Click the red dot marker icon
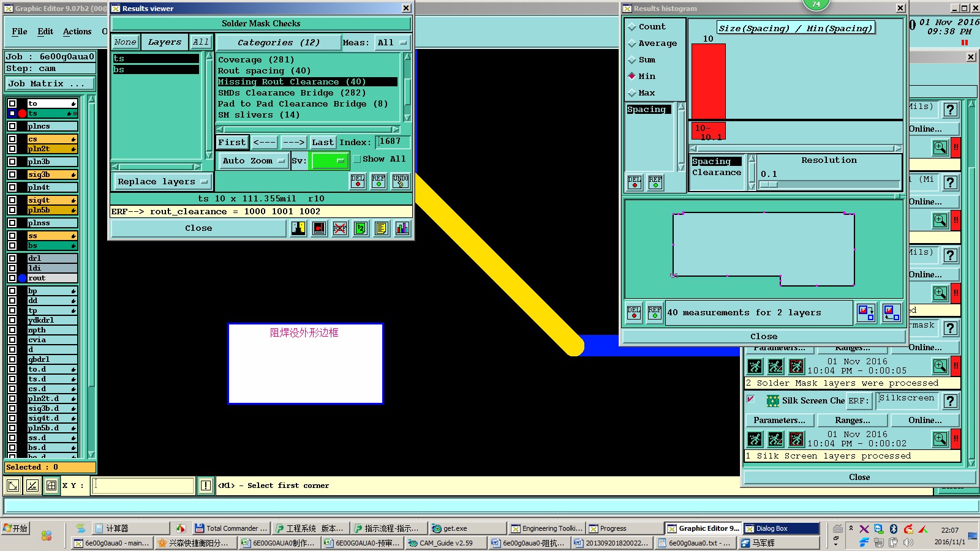This screenshot has width=980, height=551. [319, 228]
